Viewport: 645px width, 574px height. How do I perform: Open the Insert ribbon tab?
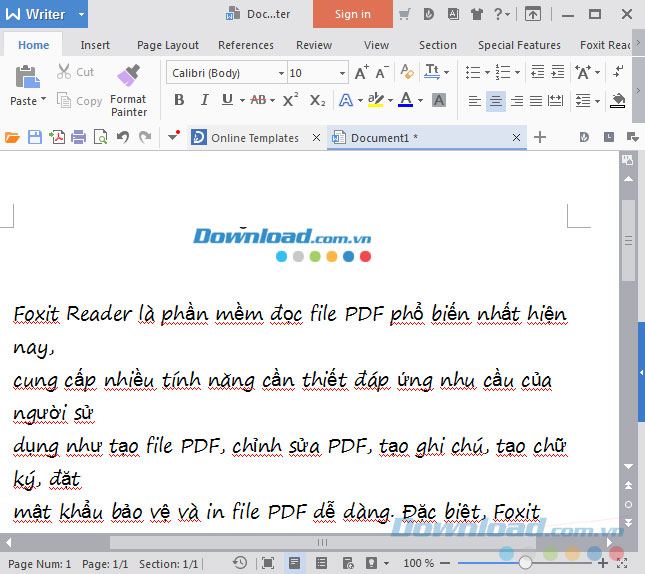click(95, 45)
